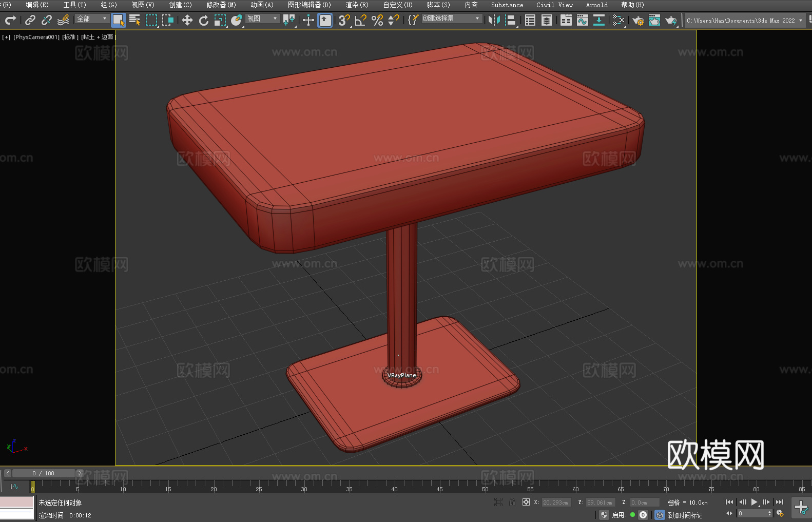
Task: Toggle the Selection Lock padlock
Action: (x=512, y=502)
